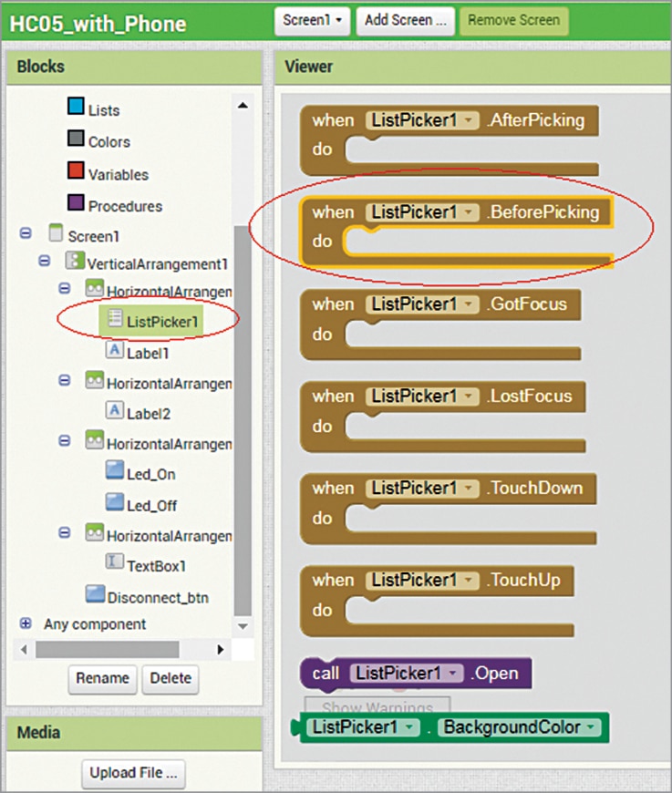This screenshot has width=672, height=793.
Task: Click the Delete button
Action: (171, 678)
